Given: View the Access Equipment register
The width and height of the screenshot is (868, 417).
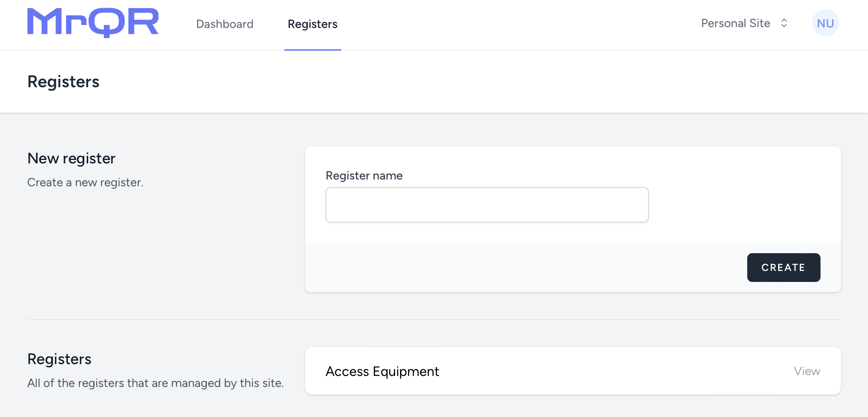Looking at the screenshot, I should pyautogui.click(x=807, y=371).
